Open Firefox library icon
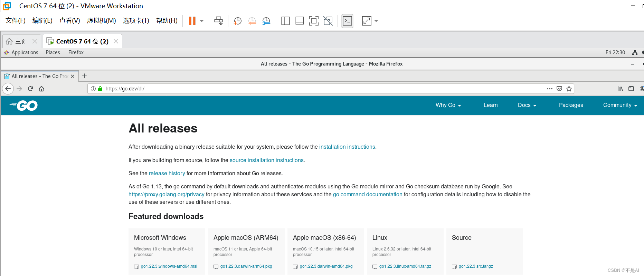Screen dimensions: 644x276 click(620, 89)
